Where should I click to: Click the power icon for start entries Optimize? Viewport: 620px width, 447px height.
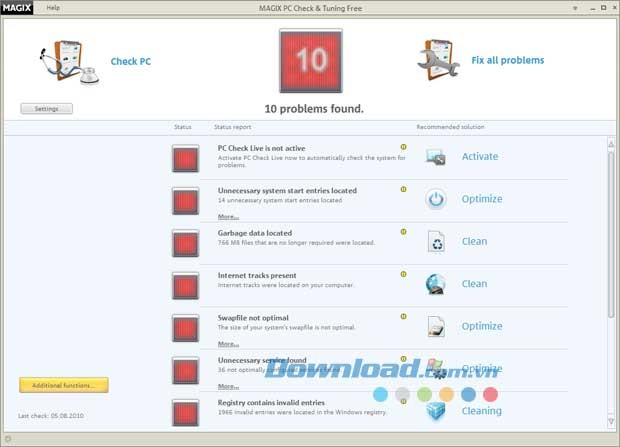(436, 199)
